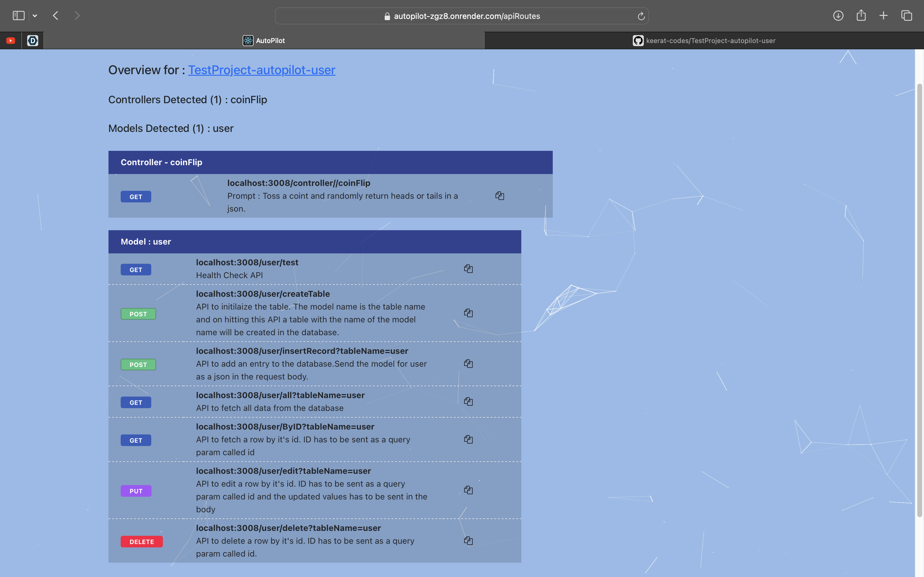Copy the coinFlip controller endpoint URL
924x577 pixels.
tap(499, 196)
